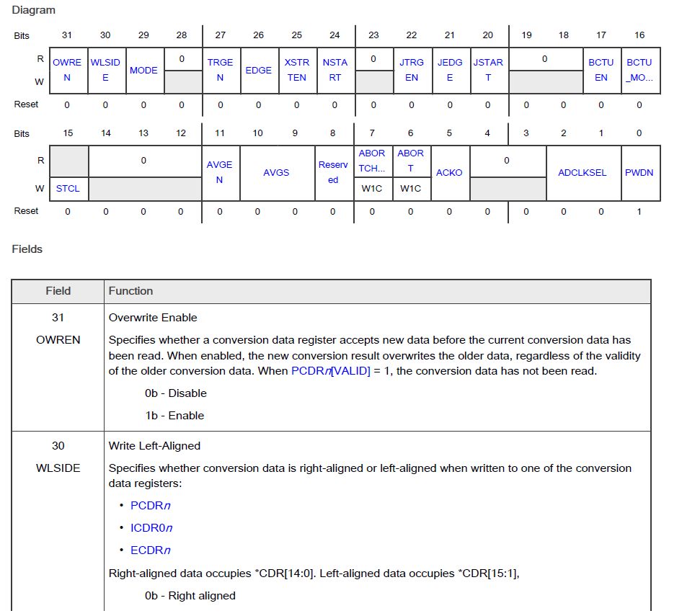Open the OWREN field link in bit 31
The image size is (682, 616).
click(67, 70)
